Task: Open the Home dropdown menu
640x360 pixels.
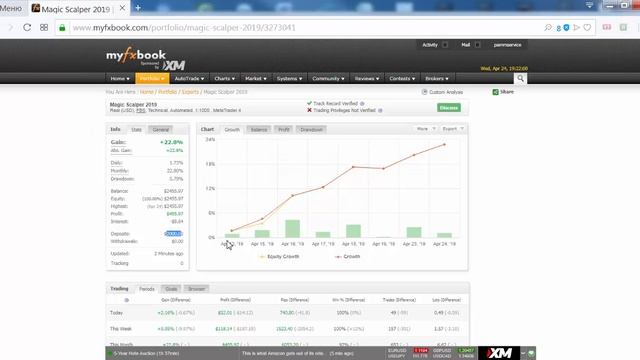Action: click(120, 78)
